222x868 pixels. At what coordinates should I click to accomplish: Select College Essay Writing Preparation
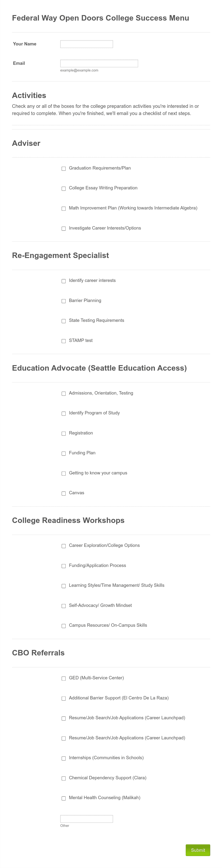point(63,189)
